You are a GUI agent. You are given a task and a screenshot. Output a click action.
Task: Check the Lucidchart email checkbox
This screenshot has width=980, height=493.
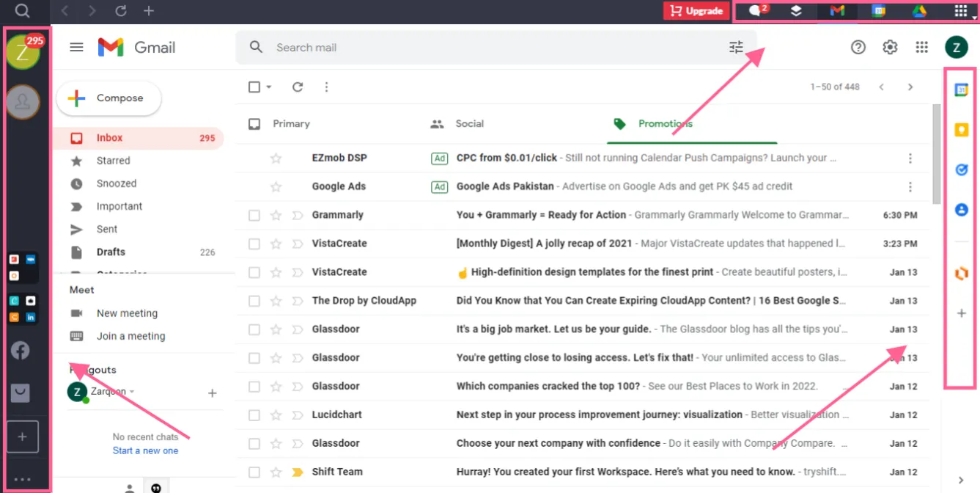click(254, 415)
